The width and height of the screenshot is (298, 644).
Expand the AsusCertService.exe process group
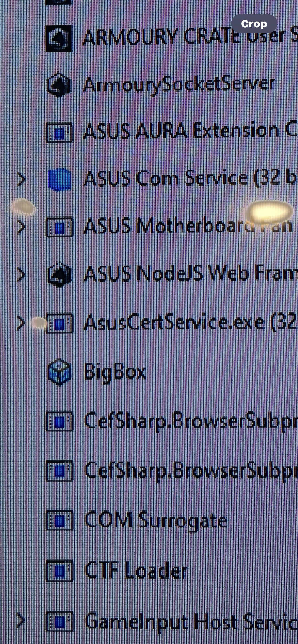tap(22, 323)
